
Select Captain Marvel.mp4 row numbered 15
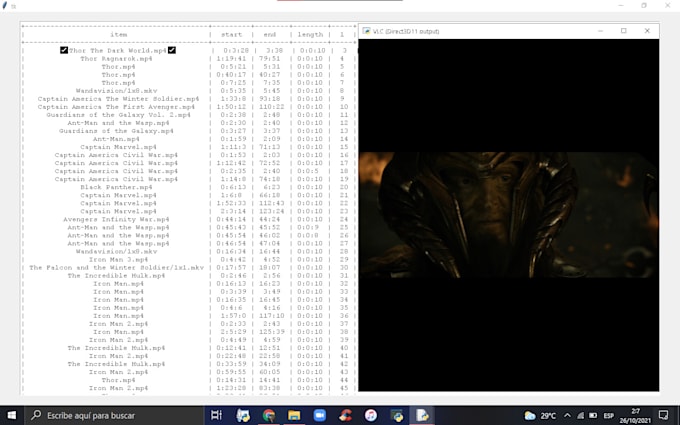tap(118, 147)
